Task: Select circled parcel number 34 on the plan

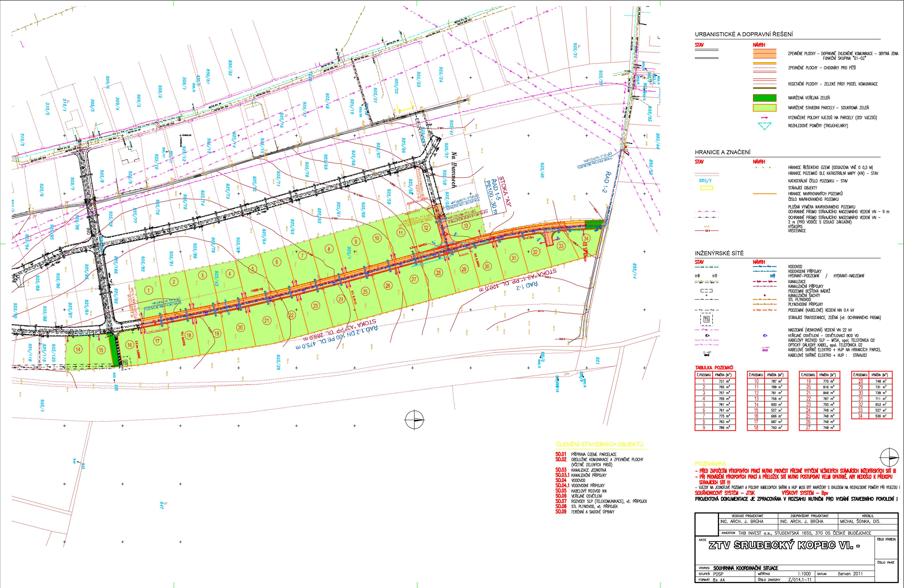Action: pyautogui.click(x=586, y=239)
